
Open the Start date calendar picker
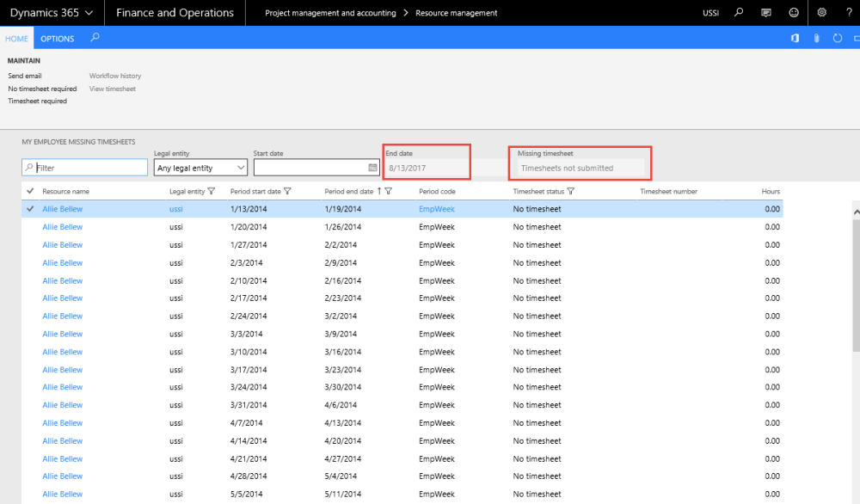[372, 168]
